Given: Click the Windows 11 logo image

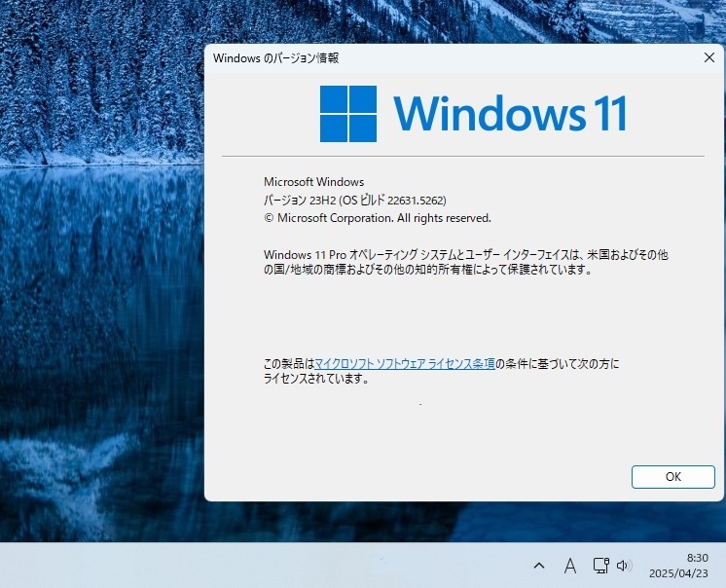Looking at the screenshot, I should pyautogui.click(x=473, y=114).
